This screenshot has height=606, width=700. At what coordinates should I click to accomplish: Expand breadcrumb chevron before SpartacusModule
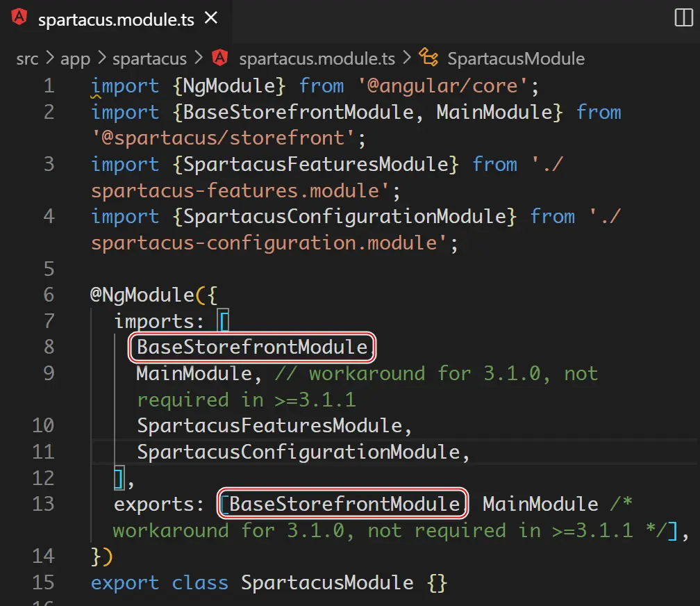click(x=407, y=58)
